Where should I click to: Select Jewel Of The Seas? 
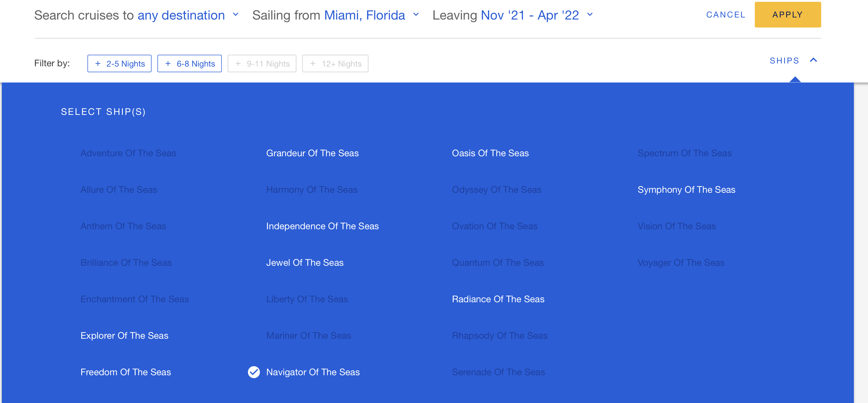tap(305, 263)
